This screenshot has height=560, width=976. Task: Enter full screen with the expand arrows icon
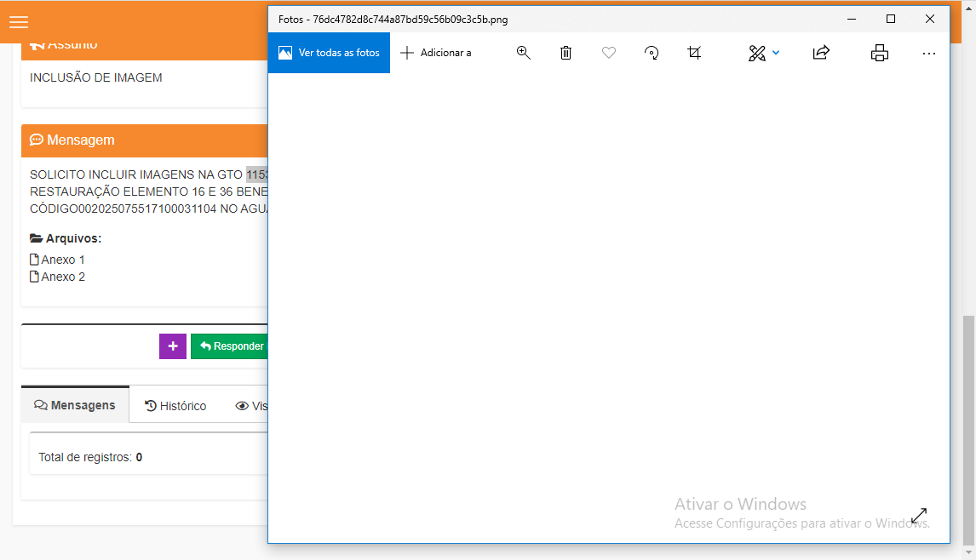click(919, 516)
